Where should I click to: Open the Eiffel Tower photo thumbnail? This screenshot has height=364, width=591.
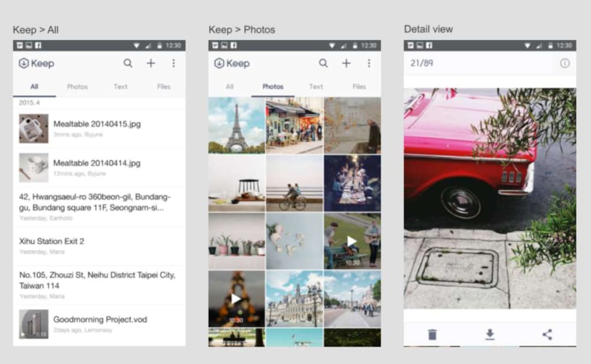(236, 125)
